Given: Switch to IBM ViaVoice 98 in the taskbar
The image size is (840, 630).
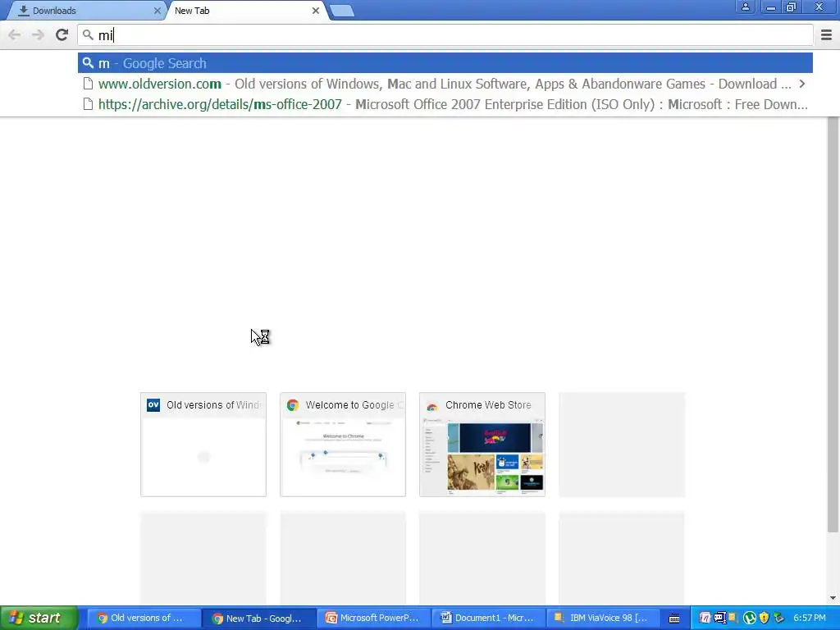Looking at the screenshot, I should (x=603, y=619).
